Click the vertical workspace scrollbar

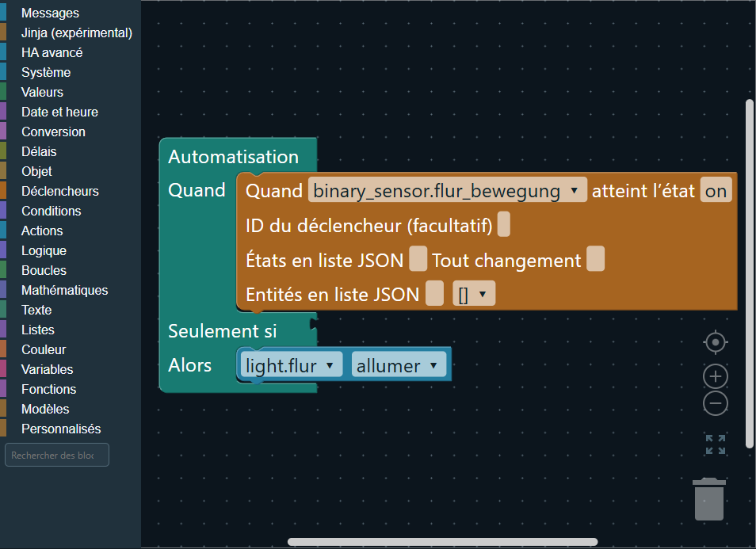point(749,274)
